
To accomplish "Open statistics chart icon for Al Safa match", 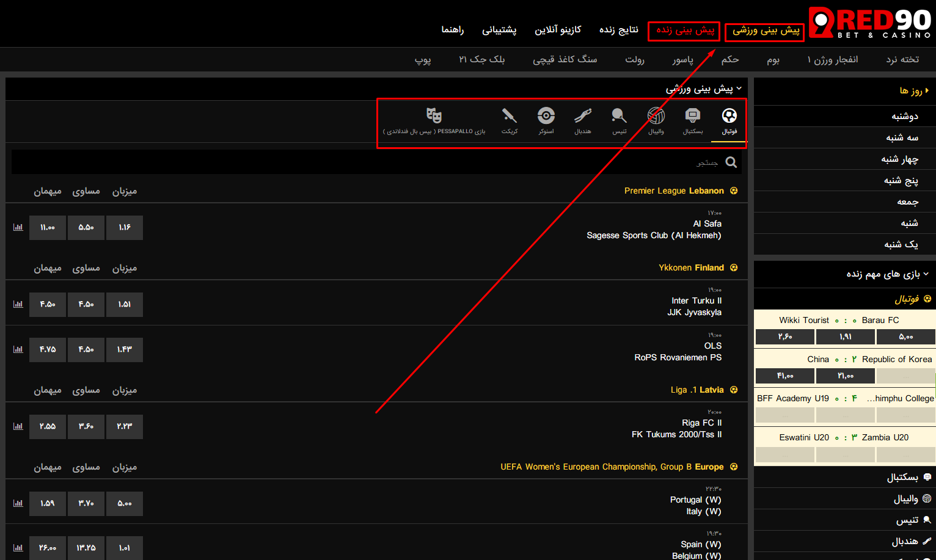I will pos(18,227).
